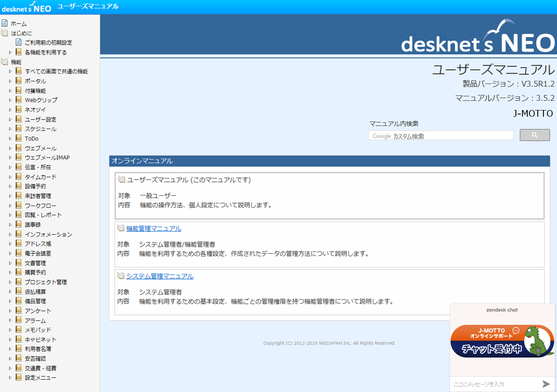Open the 電子会議室 tree item

[x=38, y=253]
